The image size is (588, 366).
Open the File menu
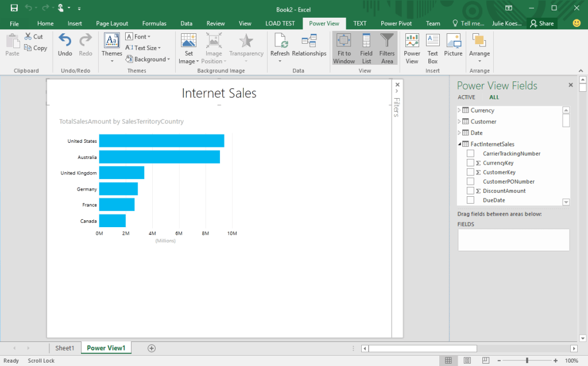[x=14, y=24]
